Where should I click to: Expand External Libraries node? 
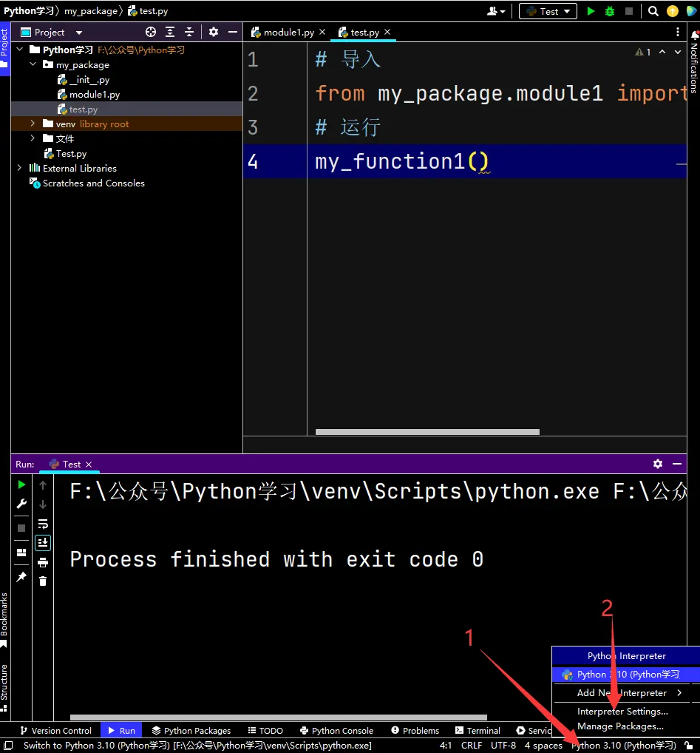(x=19, y=168)
